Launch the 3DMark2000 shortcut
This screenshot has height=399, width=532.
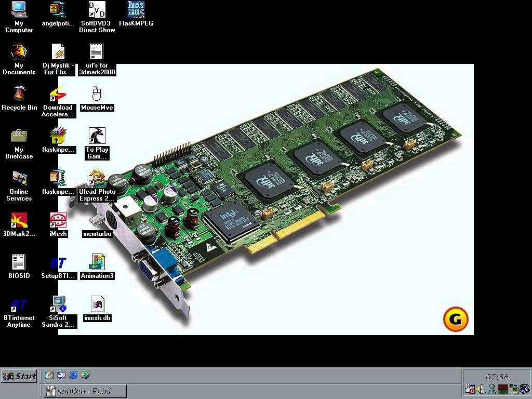point(19,220)
